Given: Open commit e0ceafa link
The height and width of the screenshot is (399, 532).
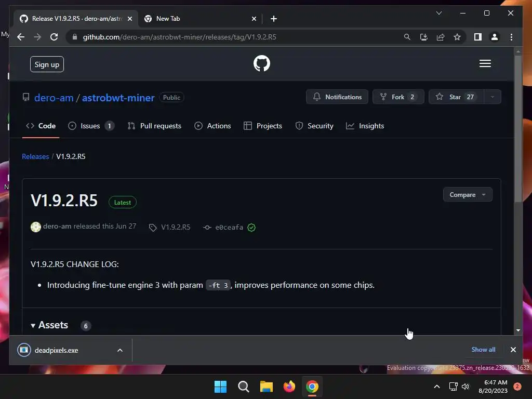Looking at the screenshot, I should point(223,228).
